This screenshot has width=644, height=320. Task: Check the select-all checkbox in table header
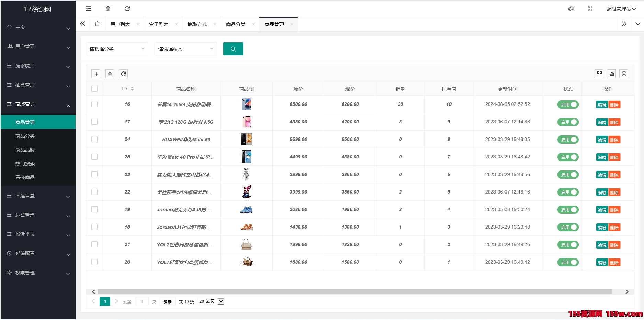click(x=95, y=88)
